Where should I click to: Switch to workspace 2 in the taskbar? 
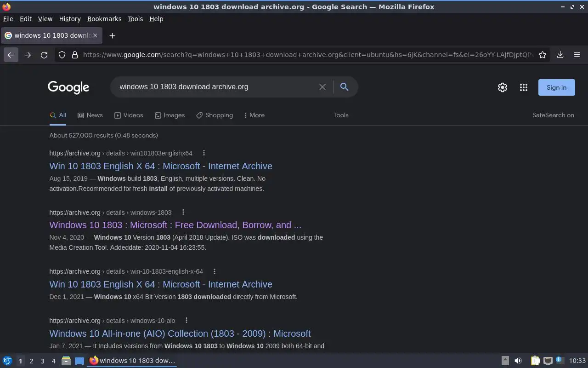coord(31,361)
